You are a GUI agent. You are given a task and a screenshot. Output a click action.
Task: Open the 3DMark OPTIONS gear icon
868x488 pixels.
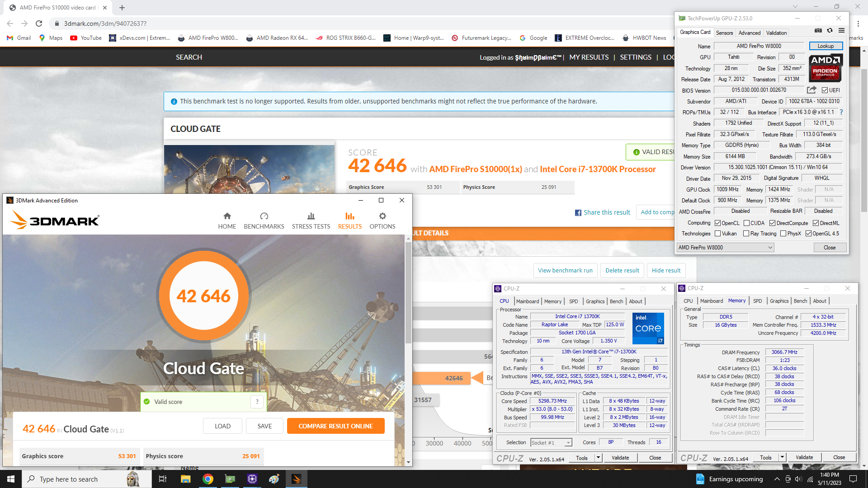click(x=382, y=216)
